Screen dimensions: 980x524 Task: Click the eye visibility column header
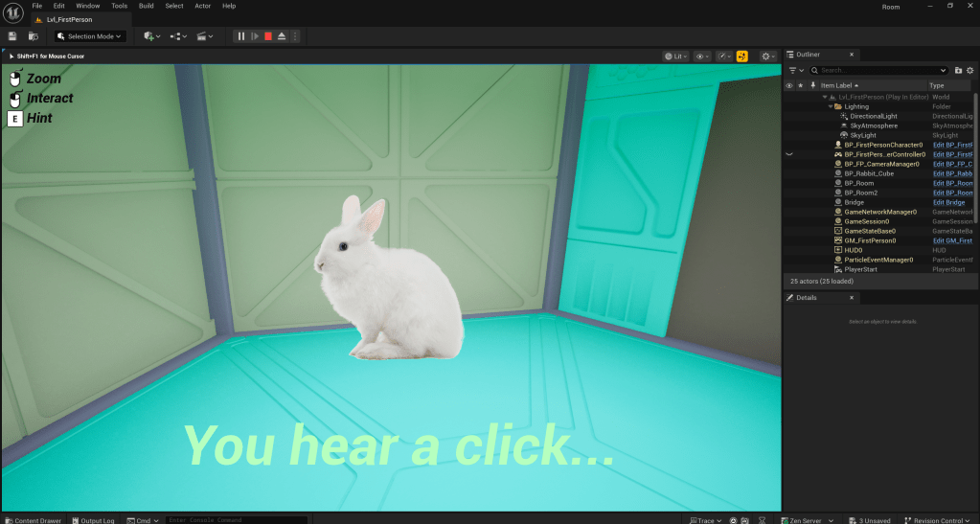789,85
